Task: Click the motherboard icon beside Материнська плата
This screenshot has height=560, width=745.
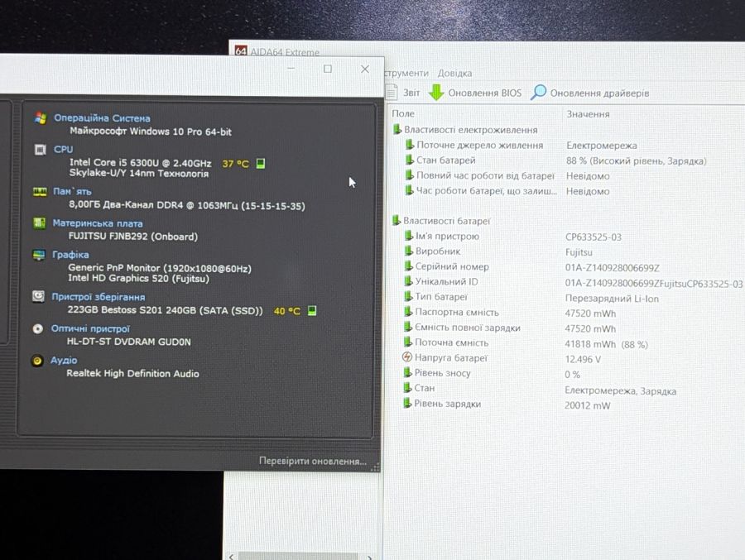Action: click(x=40, y=223)
